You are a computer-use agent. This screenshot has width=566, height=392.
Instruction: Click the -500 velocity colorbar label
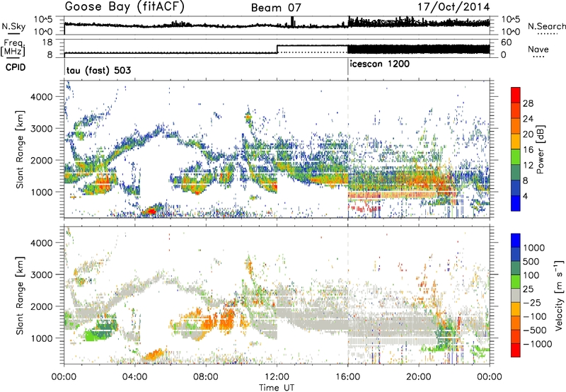(x=534, y=330)
